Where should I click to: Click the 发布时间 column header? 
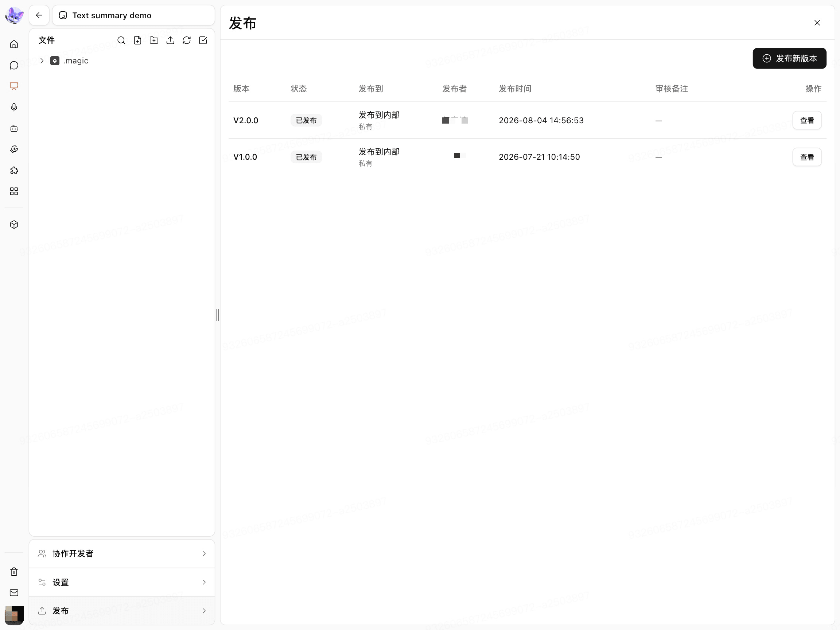(515, 89)
